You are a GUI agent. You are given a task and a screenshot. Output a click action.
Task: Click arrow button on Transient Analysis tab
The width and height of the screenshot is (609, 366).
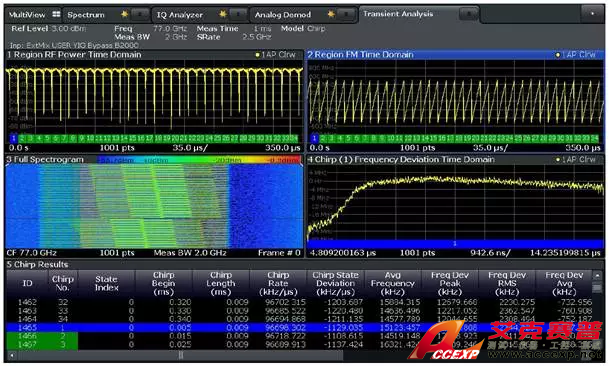coord(468,14)
